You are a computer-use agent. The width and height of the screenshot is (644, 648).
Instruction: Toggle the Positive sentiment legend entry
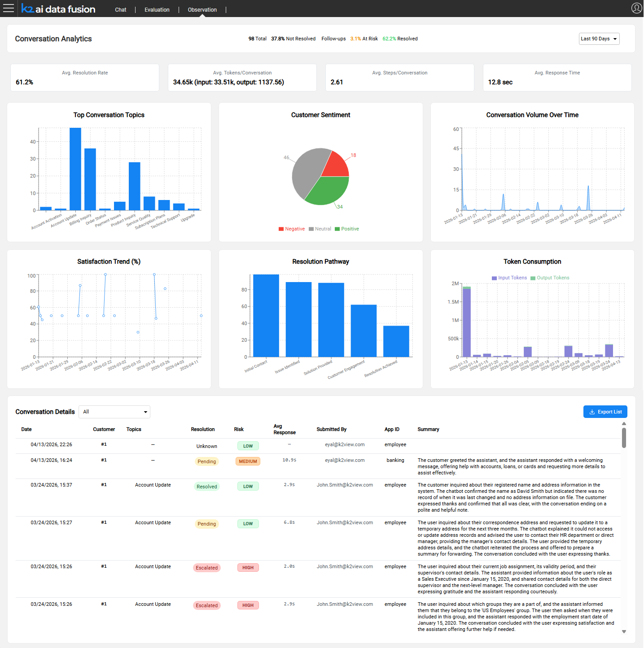[346, 229]
